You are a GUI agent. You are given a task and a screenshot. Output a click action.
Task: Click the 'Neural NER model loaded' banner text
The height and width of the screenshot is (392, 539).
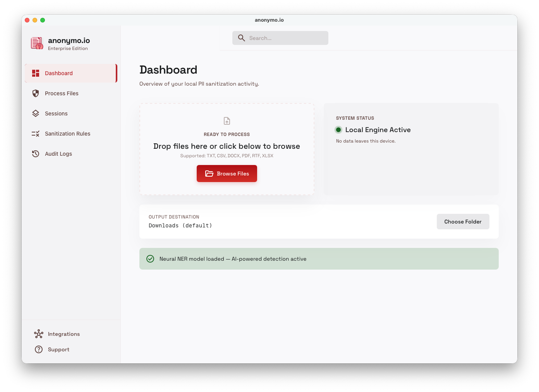233,259
